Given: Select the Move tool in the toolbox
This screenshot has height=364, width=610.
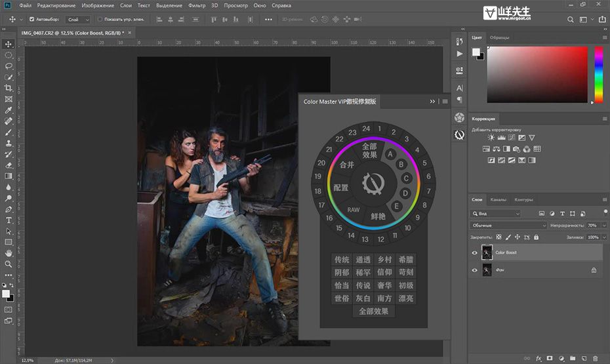Looking at the screenshot, I should [x=8, y=44].
